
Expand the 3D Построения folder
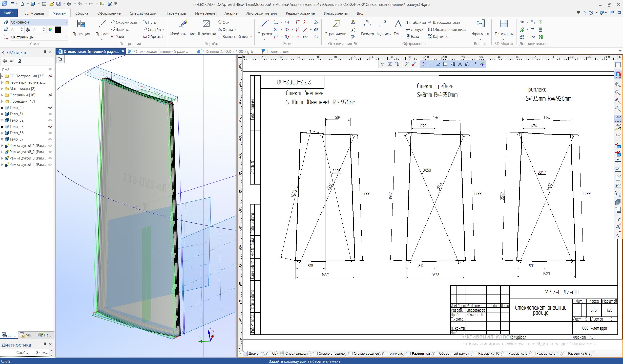click(x=2, y=76)
